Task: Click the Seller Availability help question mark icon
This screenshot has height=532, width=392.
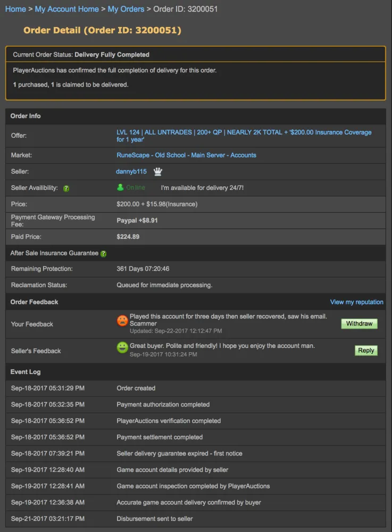Action: coord(66,188)
